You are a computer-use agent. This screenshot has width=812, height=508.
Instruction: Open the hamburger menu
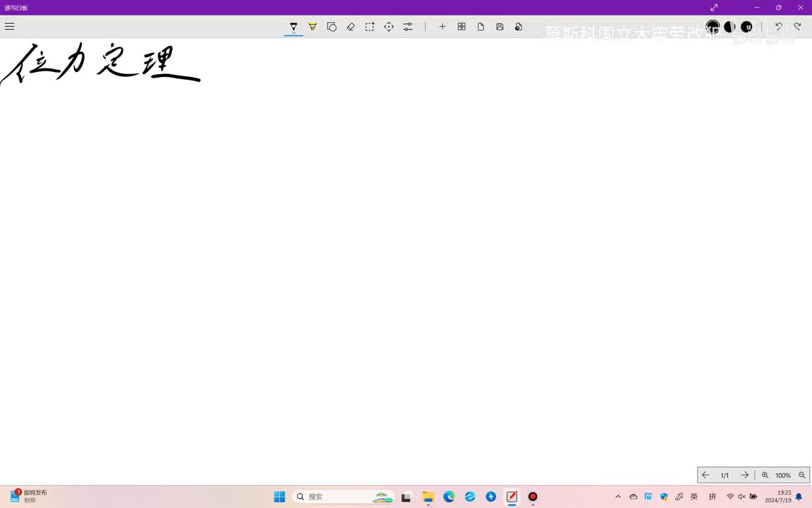9,26
